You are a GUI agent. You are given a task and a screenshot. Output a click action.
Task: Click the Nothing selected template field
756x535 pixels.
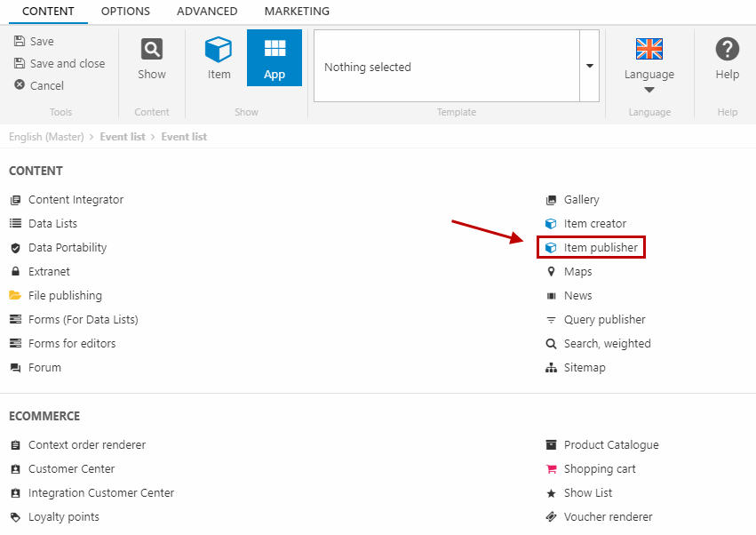447,66
